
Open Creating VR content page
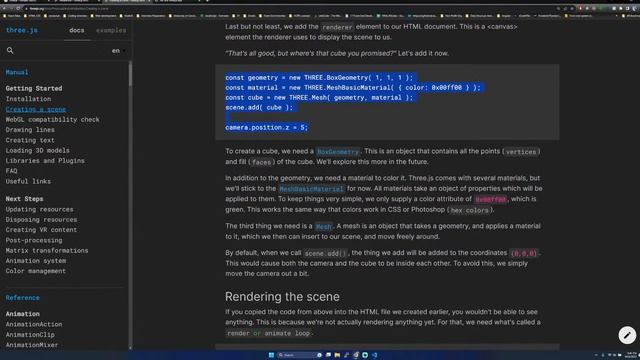click(x=41, y=230)
